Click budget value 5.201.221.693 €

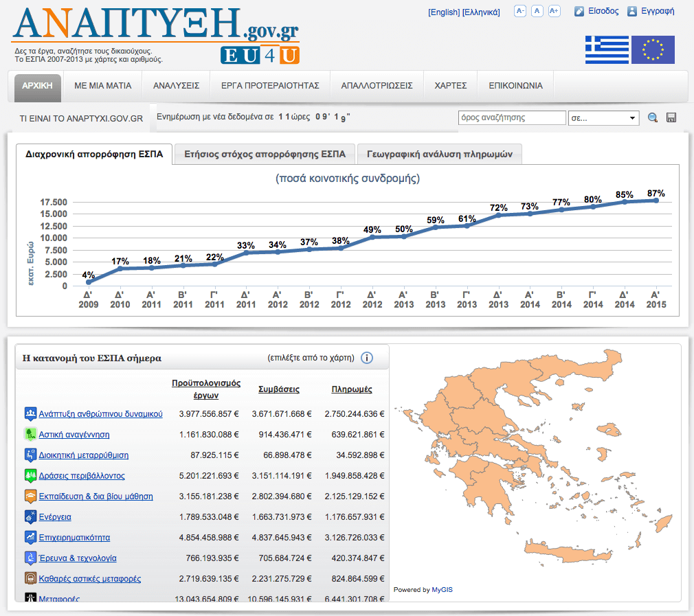(209, 476)
